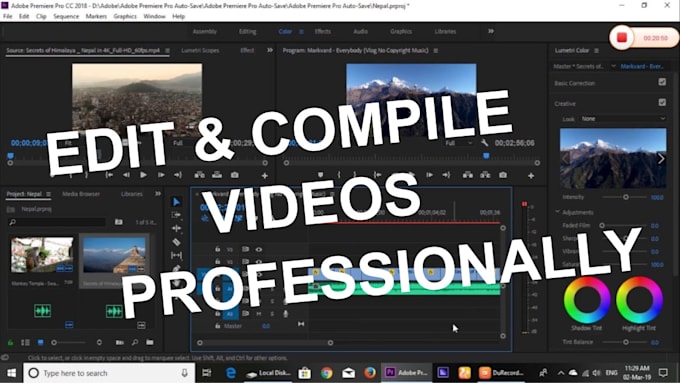The image size is (680, 383).
Task: Open the Media Browser tab
Action: 81,194
